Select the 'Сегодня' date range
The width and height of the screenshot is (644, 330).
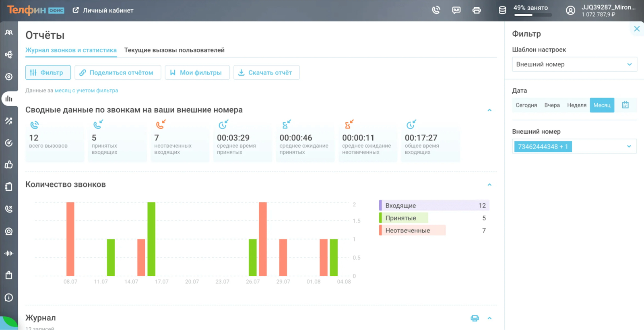526,105
